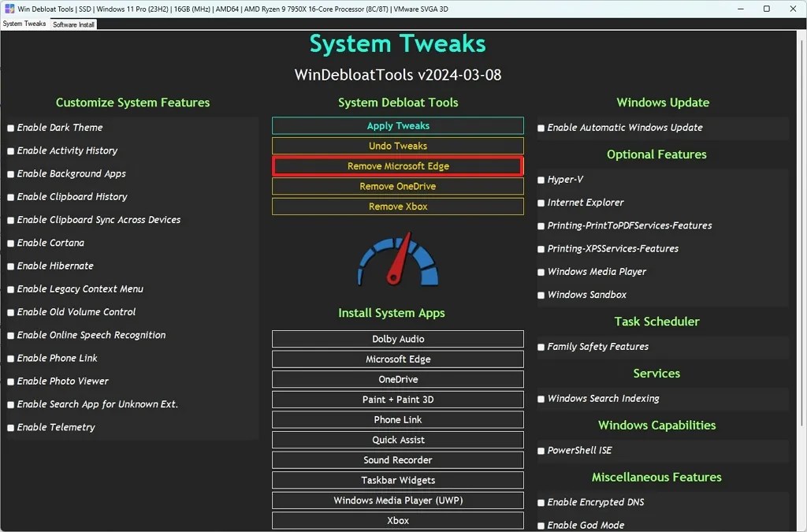
Task: Click the speedometer gauge logo
Action: [x=398, y=259]
